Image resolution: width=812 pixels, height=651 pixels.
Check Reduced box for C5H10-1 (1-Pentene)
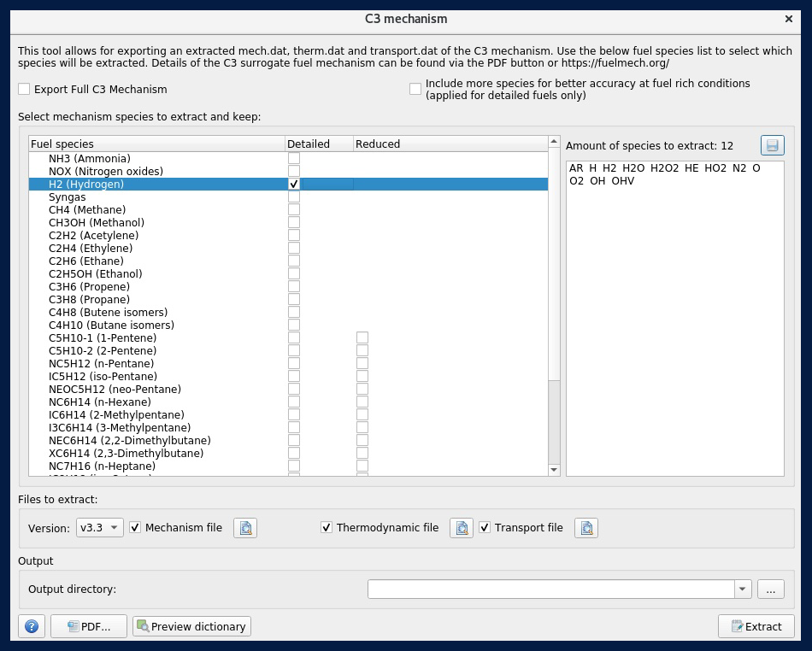coord(362,338)
